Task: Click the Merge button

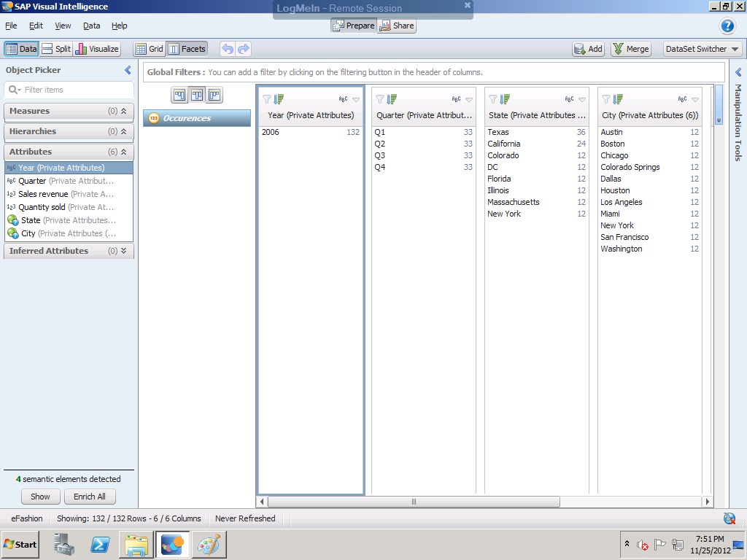Action: click(631, 49)
